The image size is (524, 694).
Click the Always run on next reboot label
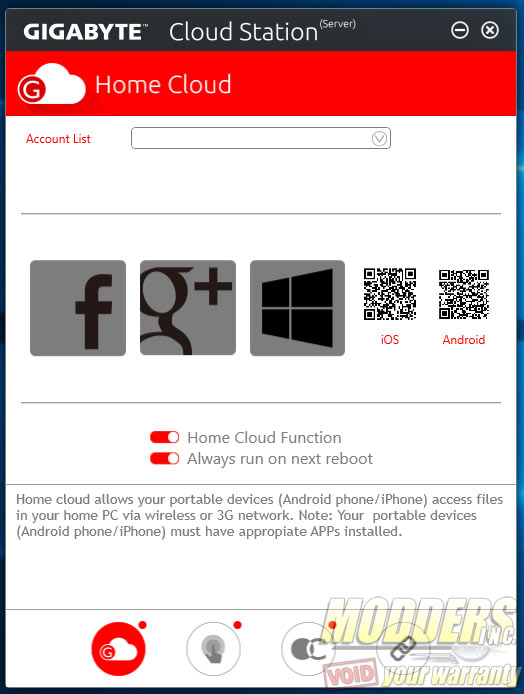click(280, 459)
